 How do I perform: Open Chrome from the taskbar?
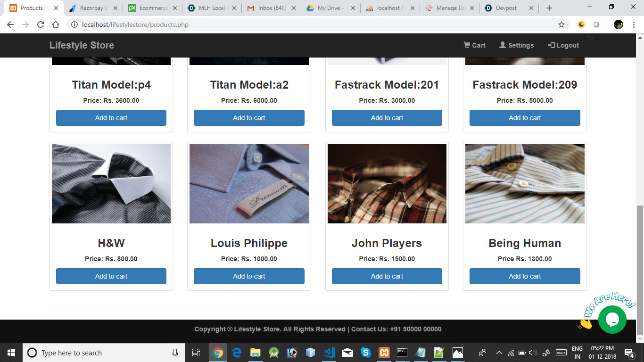218,353
